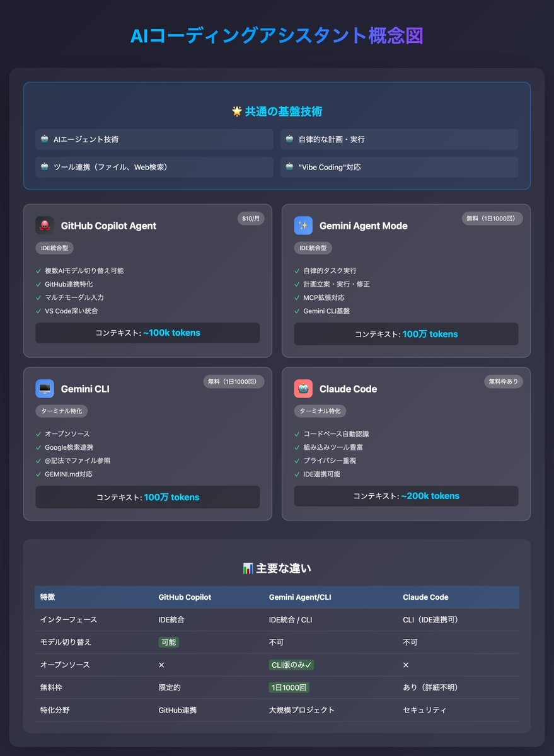Click the IDE統合型 tag under Gemini Agent Mode

(313, 248)
